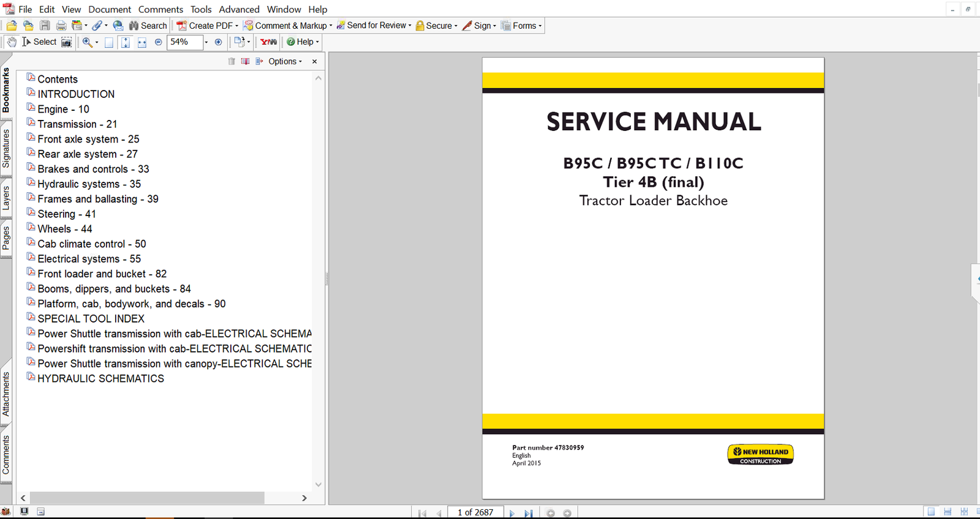This screenshot has height=519, width=980.
Task: Click the Fit Width icon
Action: pyautogui.click(x=142, y=42)
